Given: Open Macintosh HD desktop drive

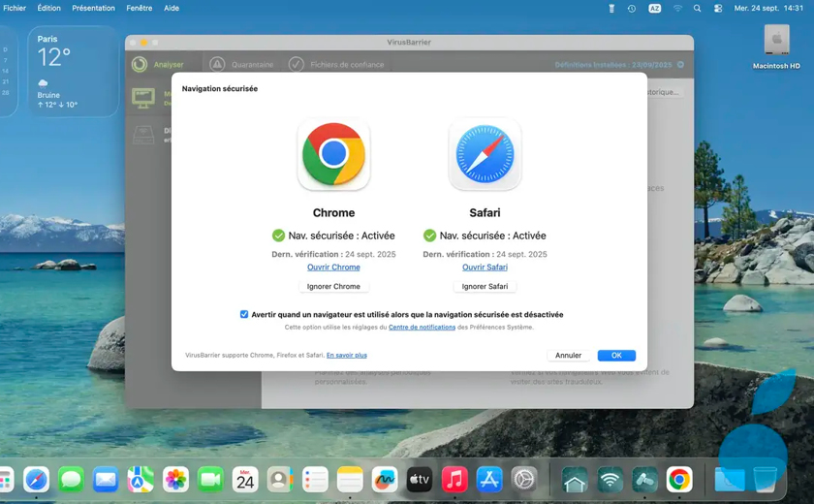Looking at the screenshot, I should 776,44.
